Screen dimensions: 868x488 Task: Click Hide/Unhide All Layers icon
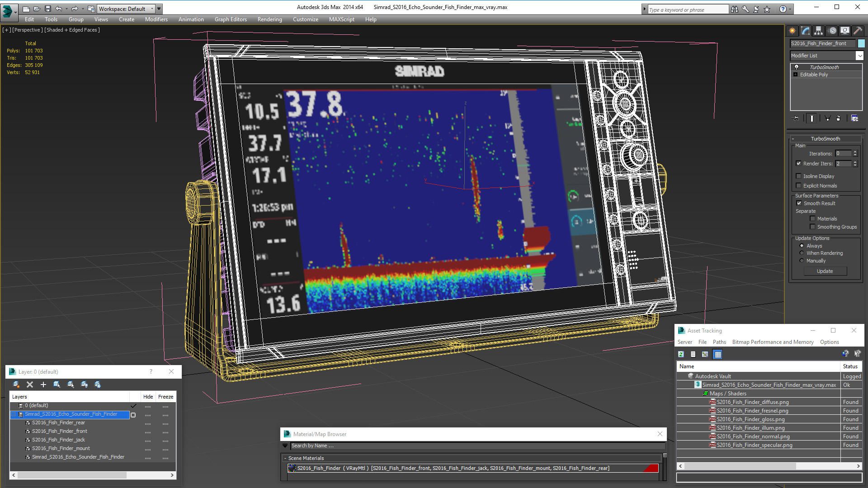tap(84, 385)
